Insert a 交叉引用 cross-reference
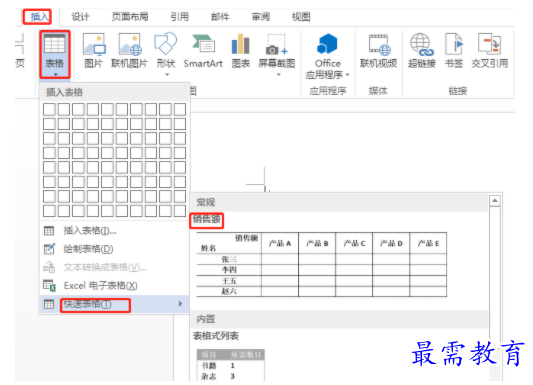 (x=489, y=51)
